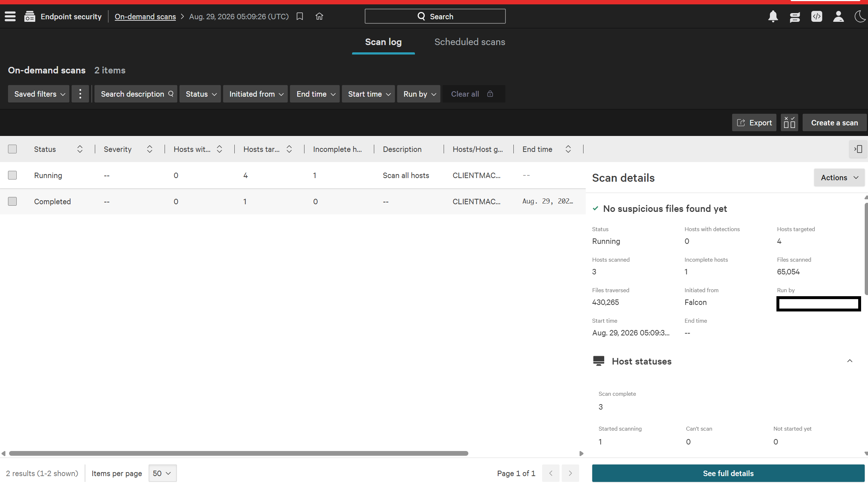Viewport: 868px width, 487px height.
Task: Sort by the Status column arrows
Action: (80, 149)
